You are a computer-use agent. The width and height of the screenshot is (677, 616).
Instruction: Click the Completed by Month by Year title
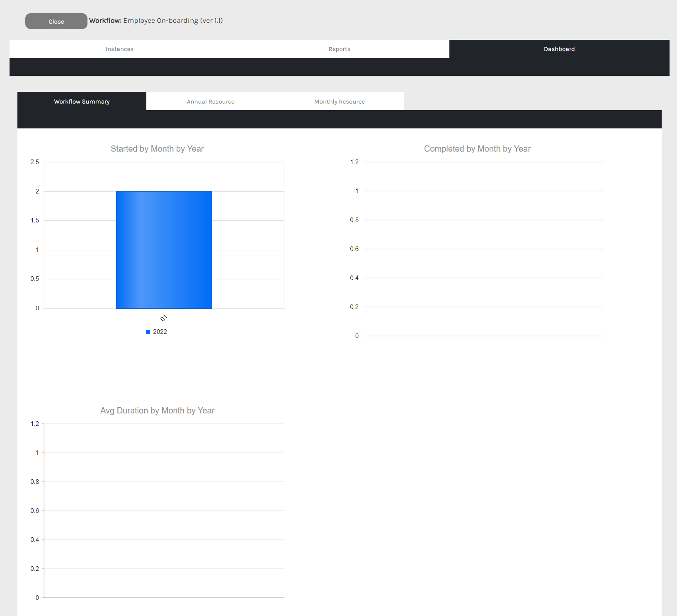[477, 149]
